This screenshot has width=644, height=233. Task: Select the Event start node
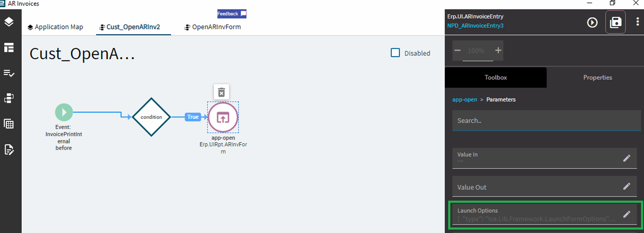tap(64, 112)
